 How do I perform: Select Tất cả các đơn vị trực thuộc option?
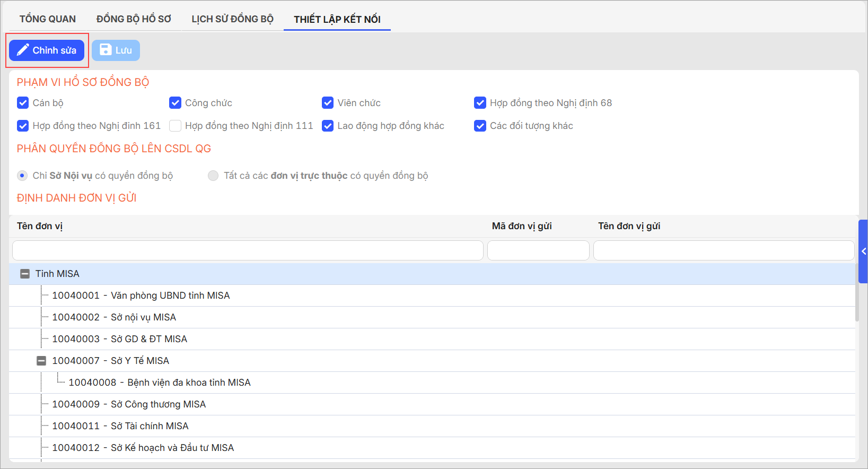coord(213,176)
